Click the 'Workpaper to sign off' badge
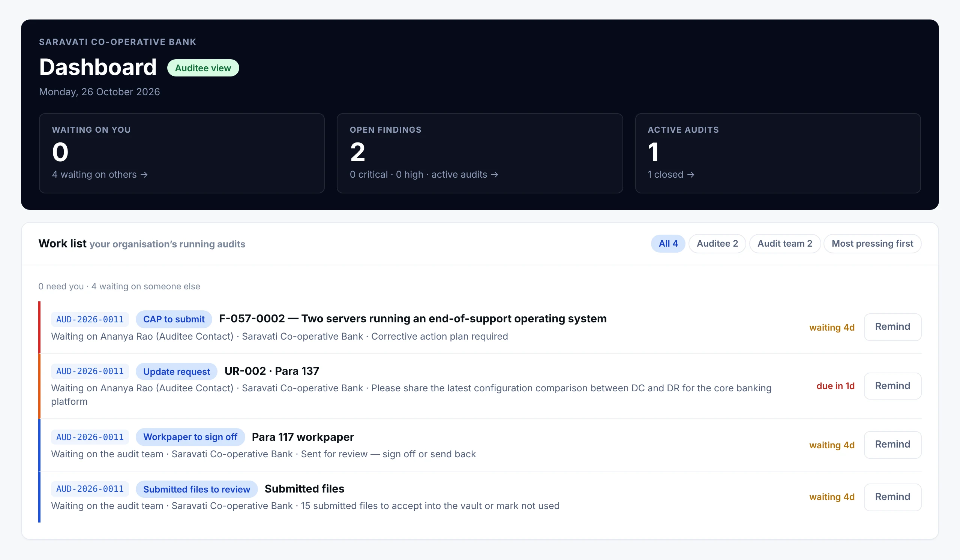This screenshot has height=560, width=960. pyautogui.click(x=190, y=437)
